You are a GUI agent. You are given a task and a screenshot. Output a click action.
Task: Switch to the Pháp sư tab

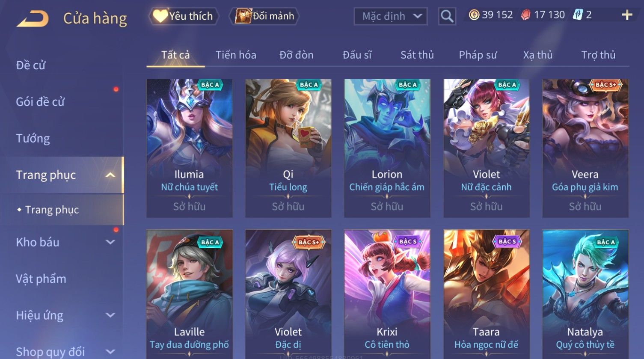[478, 55]
